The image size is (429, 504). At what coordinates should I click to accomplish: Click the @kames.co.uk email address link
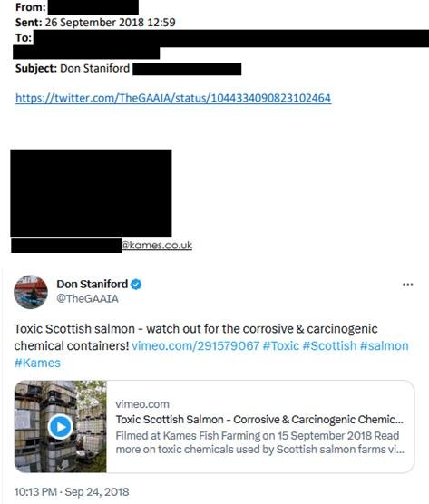[157, 245]
